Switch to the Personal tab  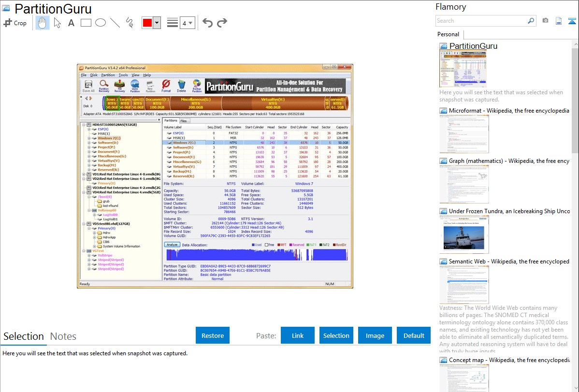point(448,34)
